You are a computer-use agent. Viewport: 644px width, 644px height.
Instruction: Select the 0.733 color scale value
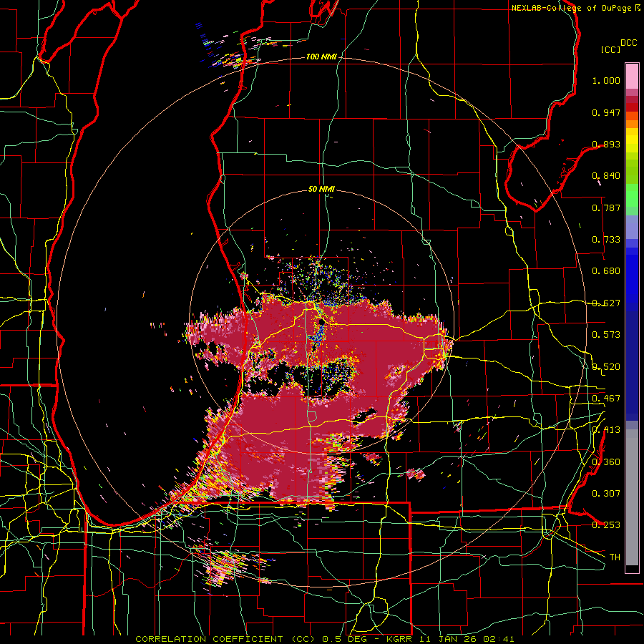pos(606,240)
